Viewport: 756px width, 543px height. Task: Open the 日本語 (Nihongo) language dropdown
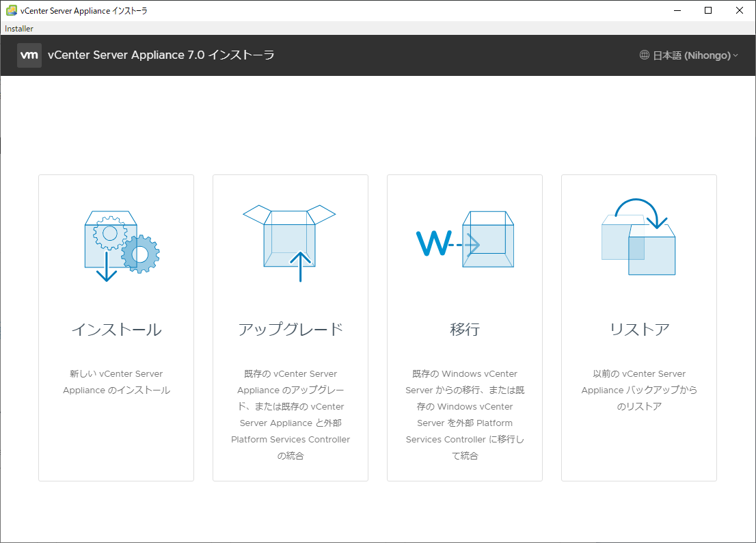tap(689, 55)
